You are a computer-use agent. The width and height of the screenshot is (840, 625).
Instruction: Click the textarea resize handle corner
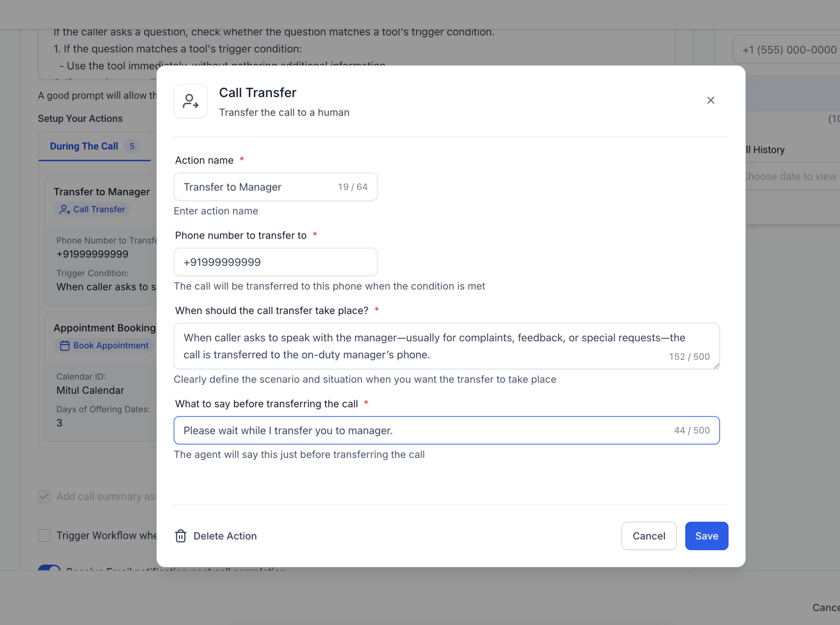716,366
